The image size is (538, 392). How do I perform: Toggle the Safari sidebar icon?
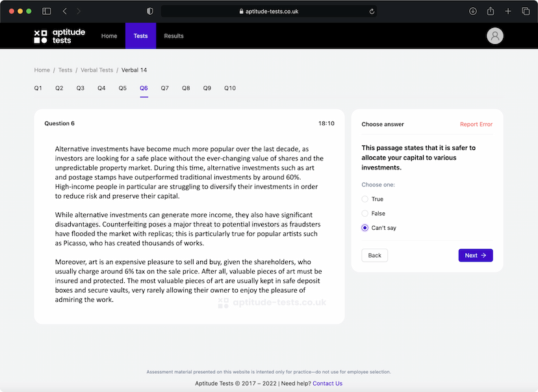pos(47,11)
